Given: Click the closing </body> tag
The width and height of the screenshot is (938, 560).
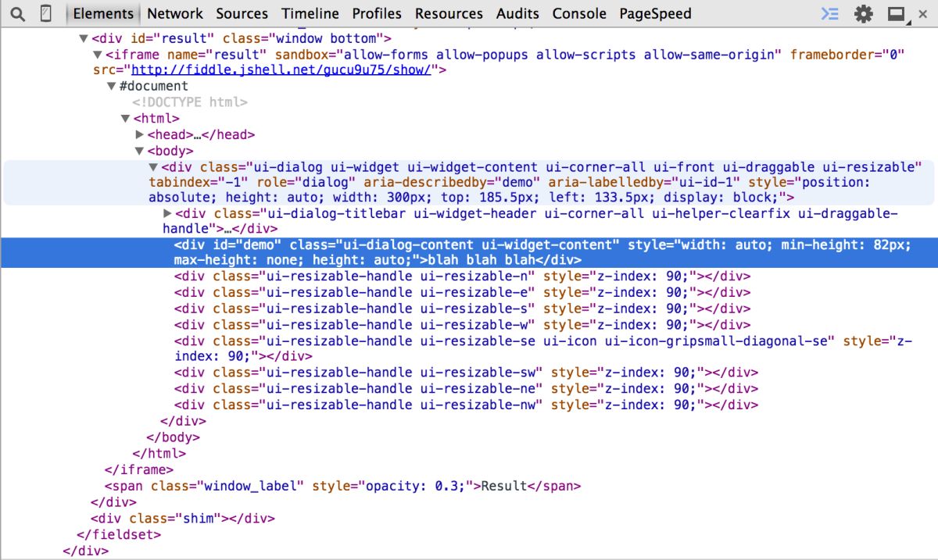Looking at the screenshot, I should (x=174, y=437).
